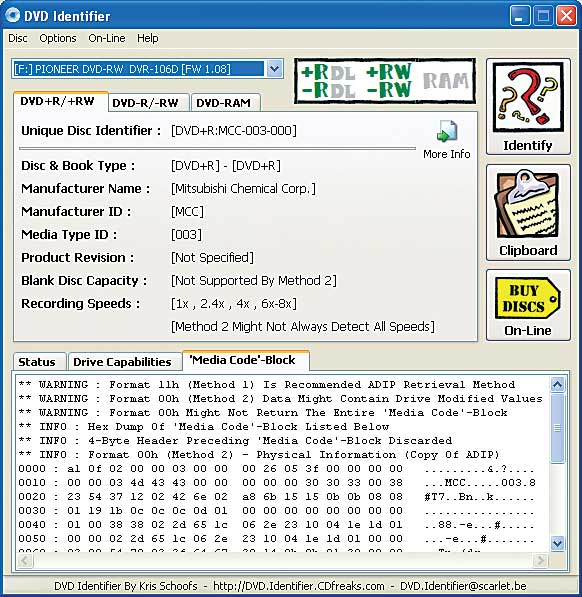Open the drive selection dropdown arrow
582x597 pixels.
274,69
